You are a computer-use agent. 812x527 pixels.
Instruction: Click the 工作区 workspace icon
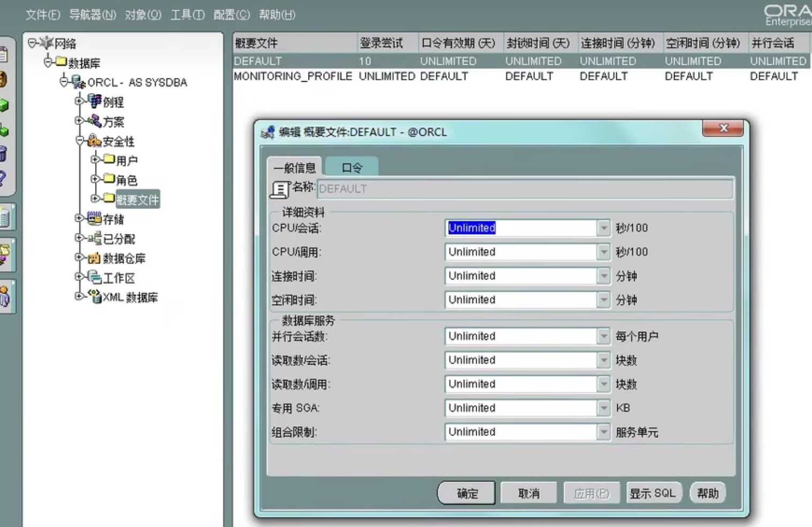tap(95, 277)
